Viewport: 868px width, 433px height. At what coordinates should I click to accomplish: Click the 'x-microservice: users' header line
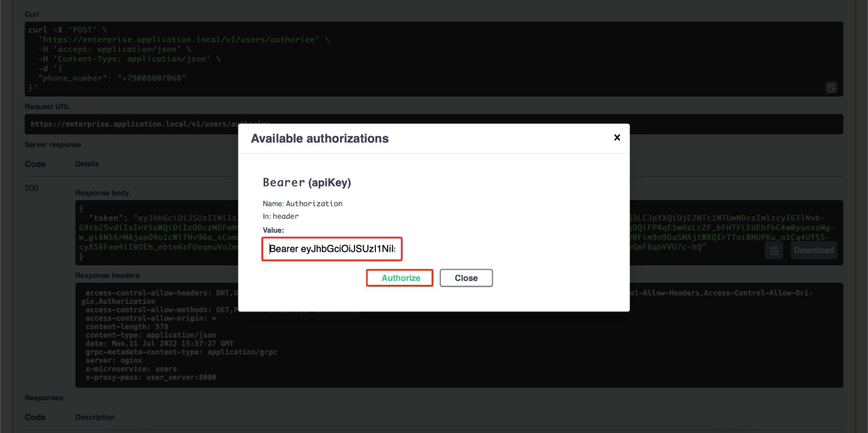pos(131,369)
